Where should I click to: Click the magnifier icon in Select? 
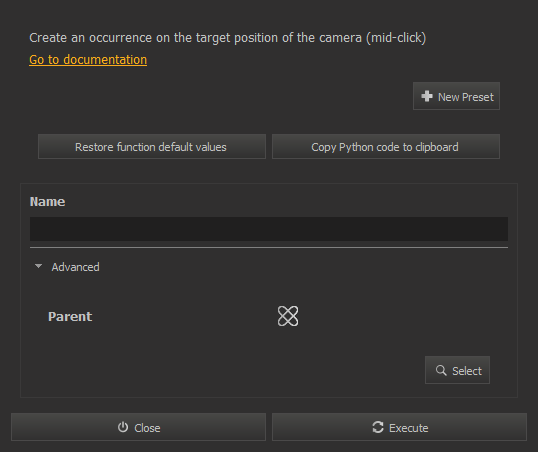(x=441, y=370)
